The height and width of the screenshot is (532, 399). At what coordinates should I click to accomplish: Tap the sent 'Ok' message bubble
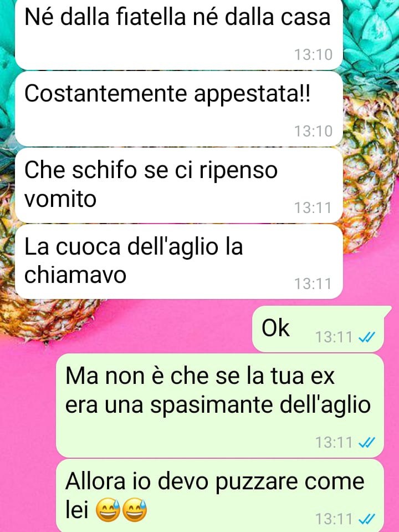[x=319, y=329]
